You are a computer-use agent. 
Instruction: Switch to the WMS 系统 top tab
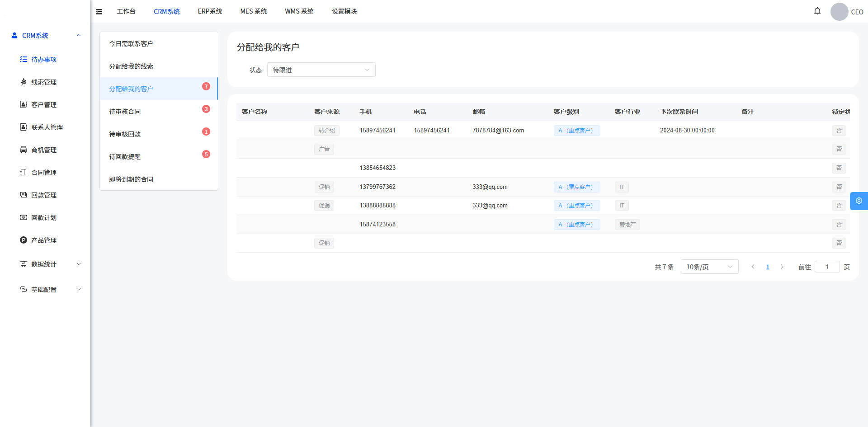click(299, 11)
